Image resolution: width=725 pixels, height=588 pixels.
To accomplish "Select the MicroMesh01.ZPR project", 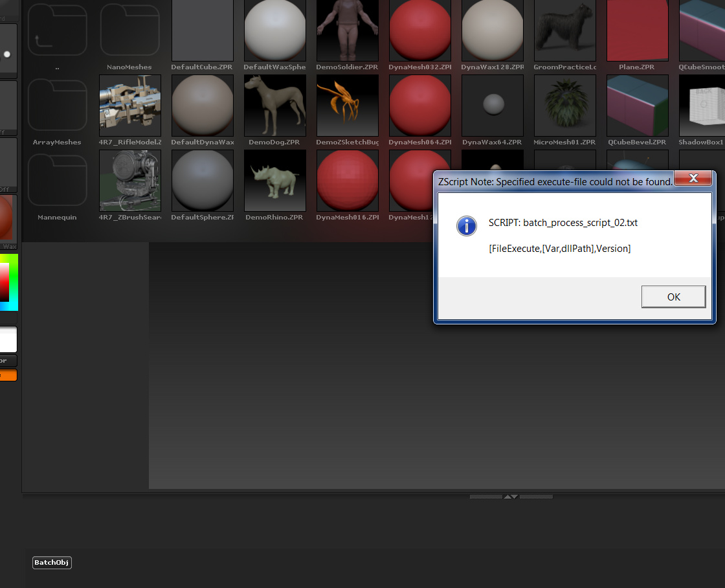I will (x=565, y=106).
